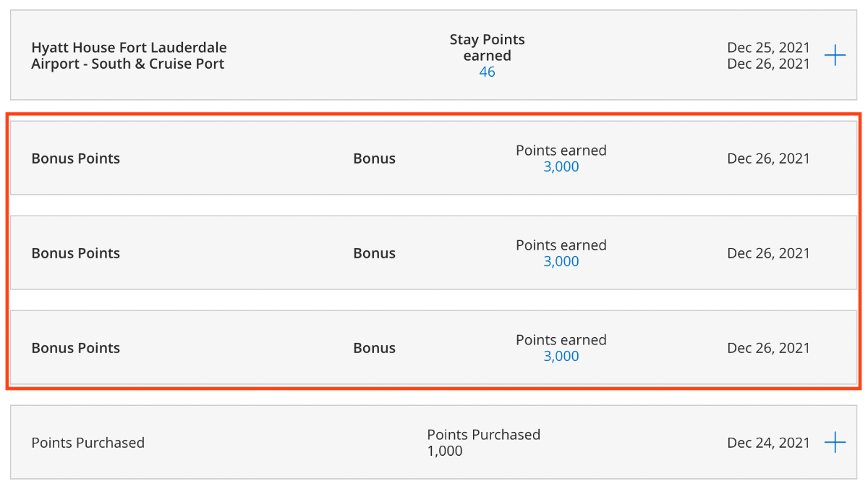Click 3,000 points in the third Bonus Points row
Screen dimensions: 868x492
tap(561, 356)
